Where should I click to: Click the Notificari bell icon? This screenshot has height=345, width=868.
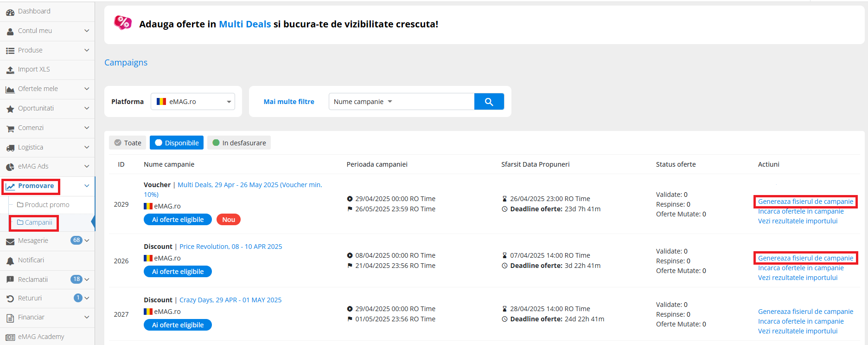[10, 260]
